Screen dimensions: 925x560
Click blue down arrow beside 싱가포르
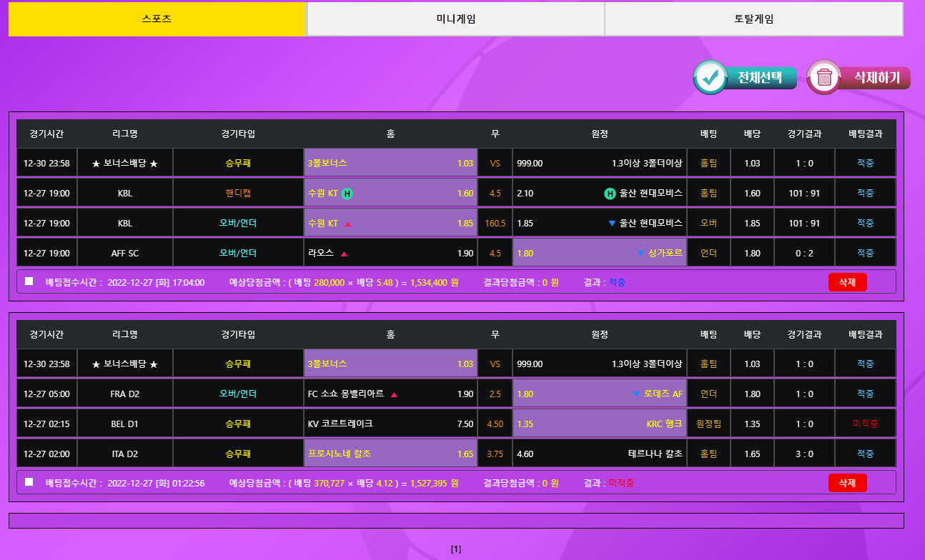click(640, 253)
